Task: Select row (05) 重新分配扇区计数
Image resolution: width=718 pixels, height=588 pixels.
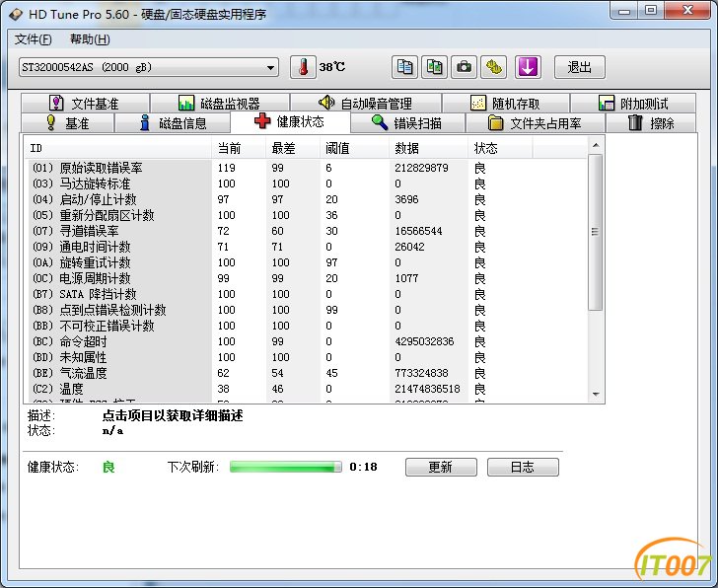Action: pos(307,215)
